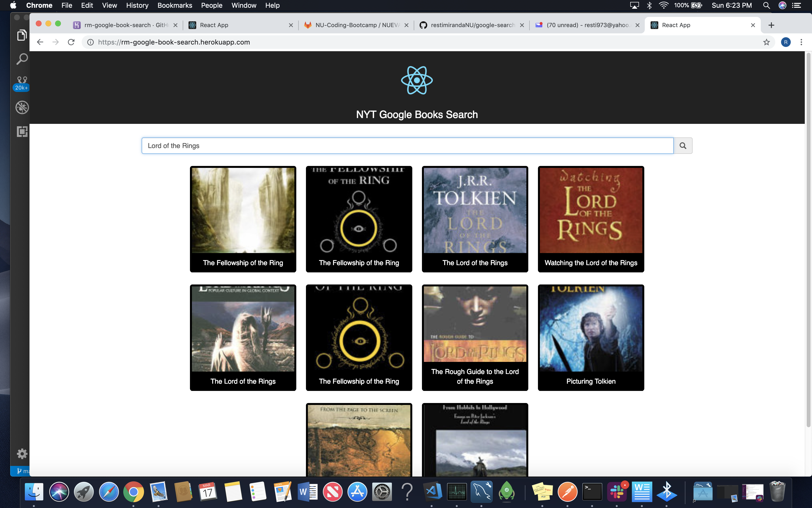
Task: Close the Yahoo mail tab
Action: 638,25
